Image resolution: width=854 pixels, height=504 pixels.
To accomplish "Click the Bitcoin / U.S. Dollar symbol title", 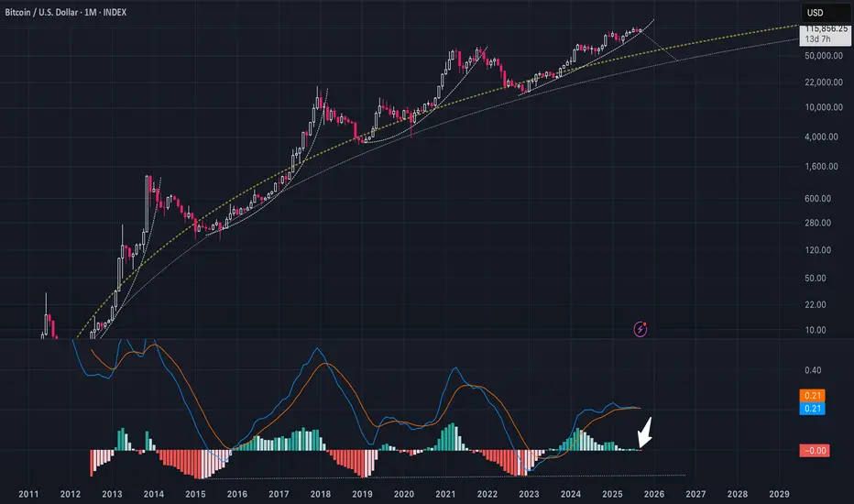I will point(42,12).
